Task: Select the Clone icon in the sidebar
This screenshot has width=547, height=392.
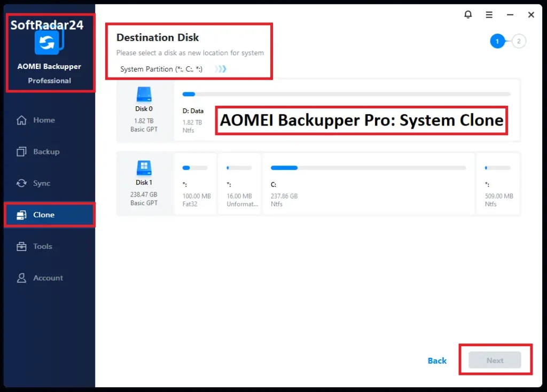Action: [21, 215]
